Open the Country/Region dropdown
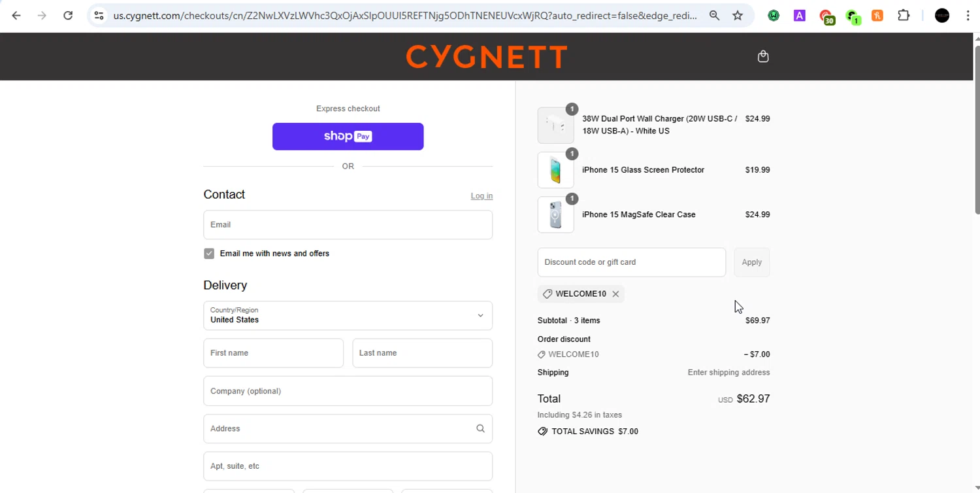Viewport: 980px width, 493px height. 348,316
